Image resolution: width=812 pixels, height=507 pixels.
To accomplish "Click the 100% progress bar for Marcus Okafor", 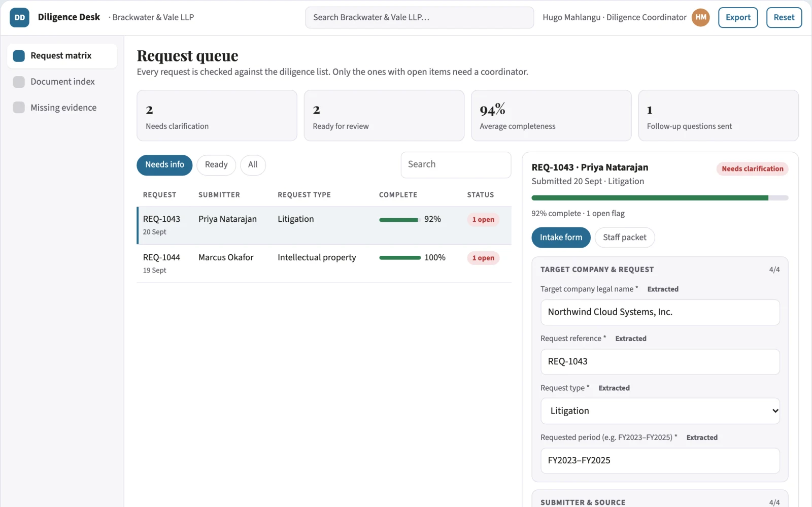I will click(400, 258).
